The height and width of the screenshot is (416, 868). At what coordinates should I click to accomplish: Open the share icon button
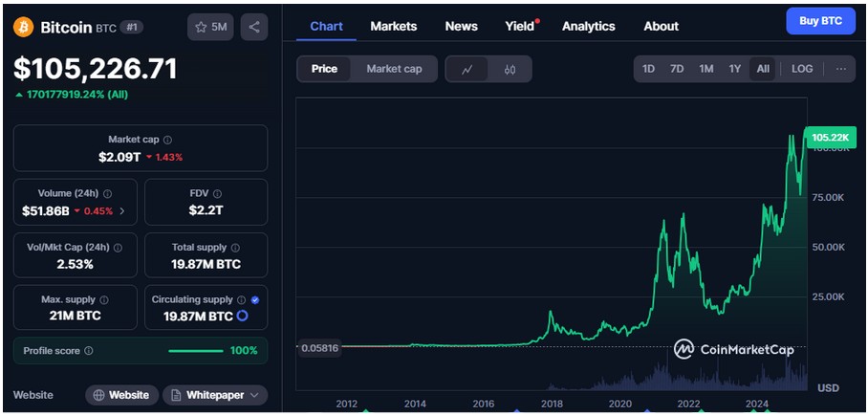pyautogui.click(x=254, y=27)
